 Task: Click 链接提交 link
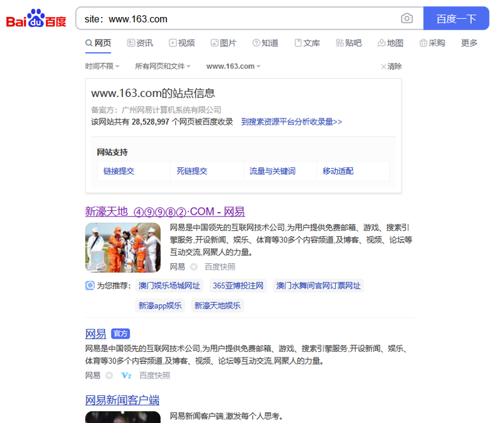(118, 171)
